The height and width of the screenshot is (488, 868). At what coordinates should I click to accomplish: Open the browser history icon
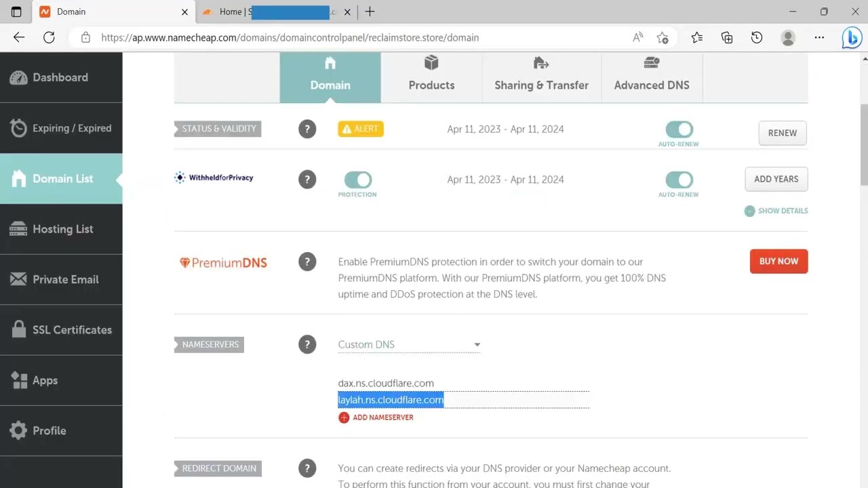coord(757,38)
